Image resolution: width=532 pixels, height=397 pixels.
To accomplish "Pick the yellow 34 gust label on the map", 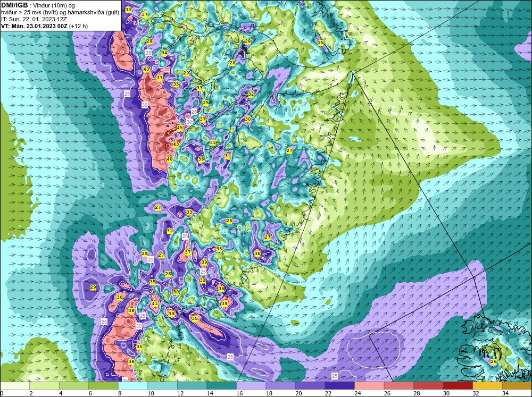I will click(164, 53).
